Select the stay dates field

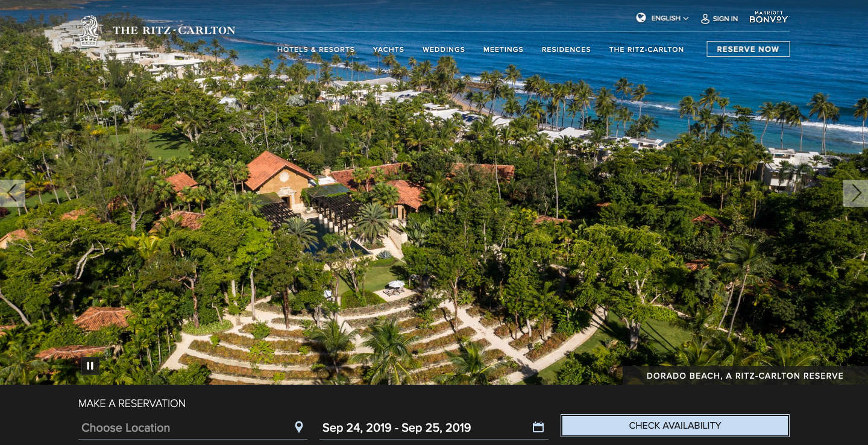tap(433, 427)
